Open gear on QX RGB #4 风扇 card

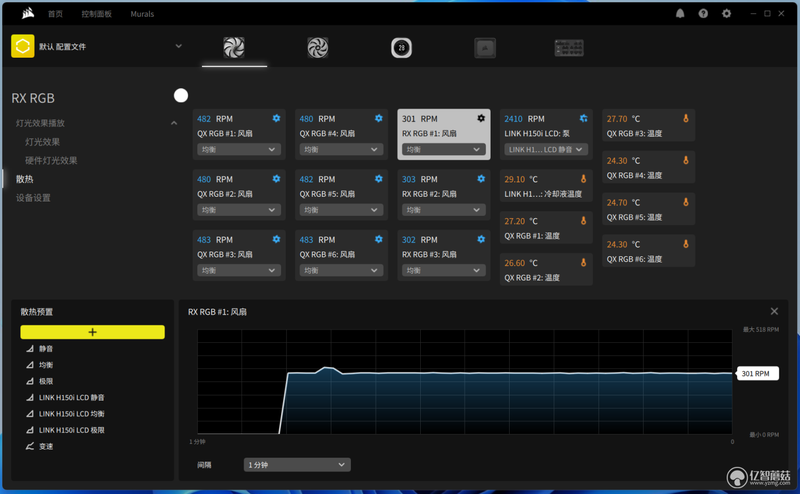(379, 118)
